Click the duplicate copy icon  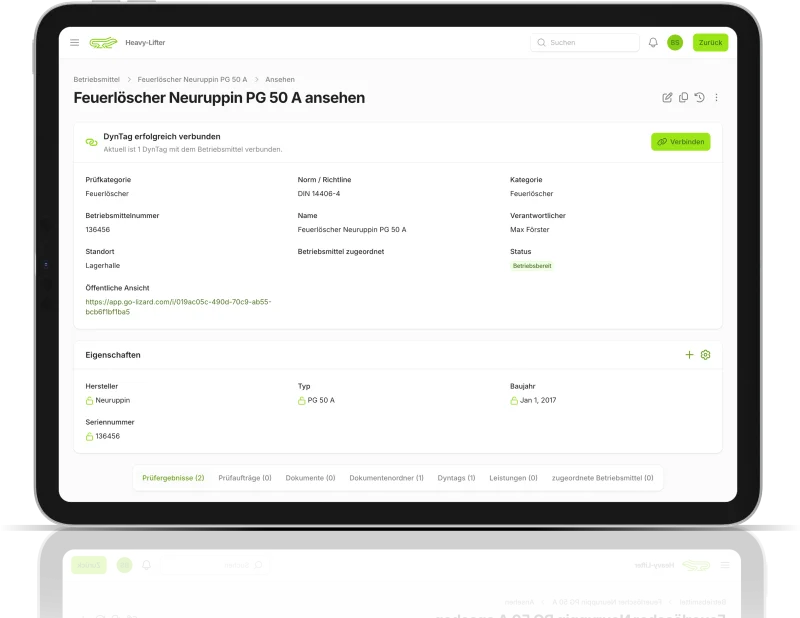[683, 98]
